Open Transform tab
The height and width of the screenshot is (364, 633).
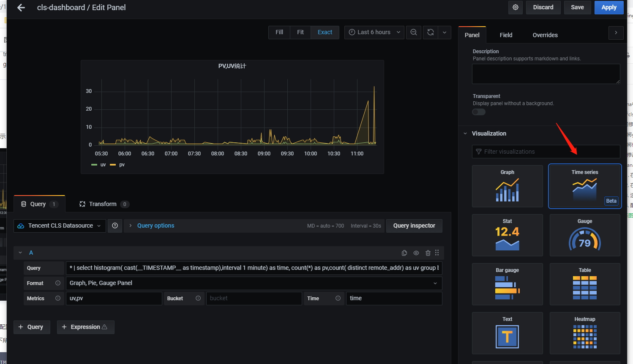tap(104, 204)
